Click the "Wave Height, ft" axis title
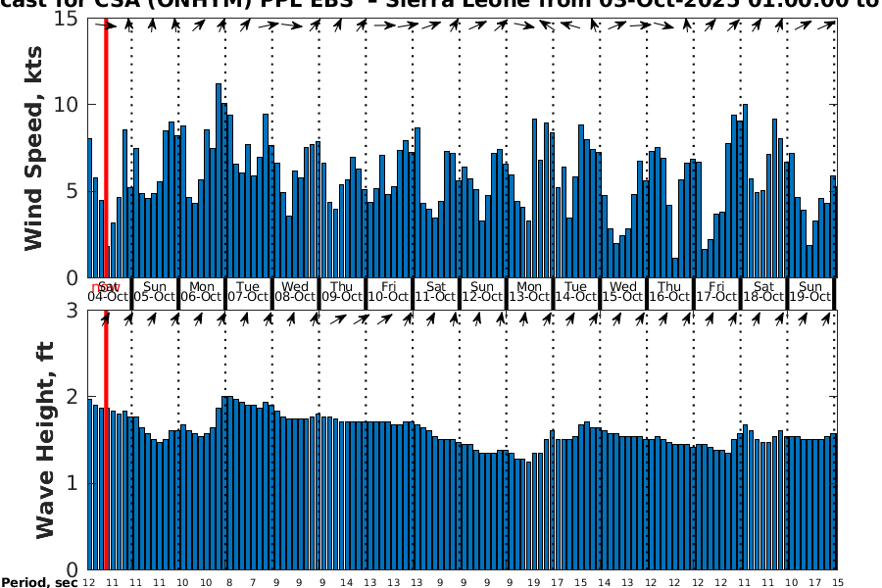The width and height of the screenshot is (882, 588). (x=45, y=439)
